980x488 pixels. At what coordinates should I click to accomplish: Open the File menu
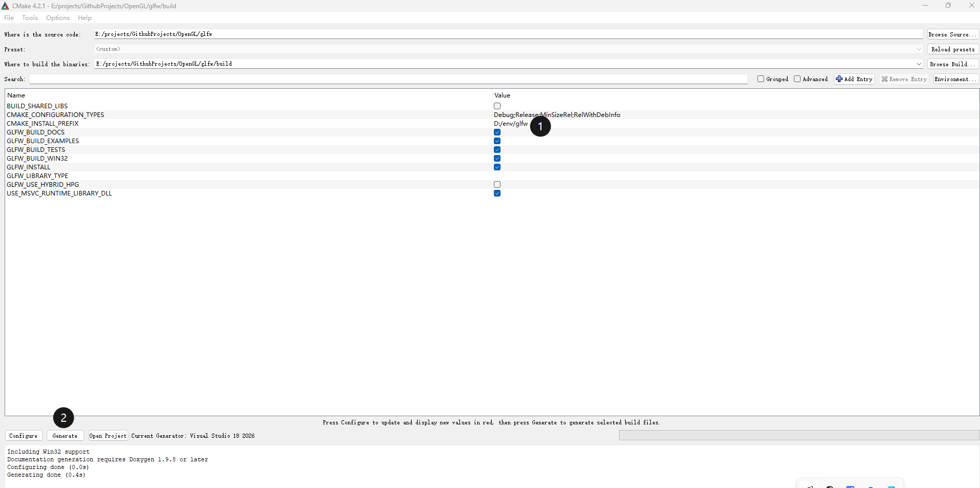tap(9, 18)
